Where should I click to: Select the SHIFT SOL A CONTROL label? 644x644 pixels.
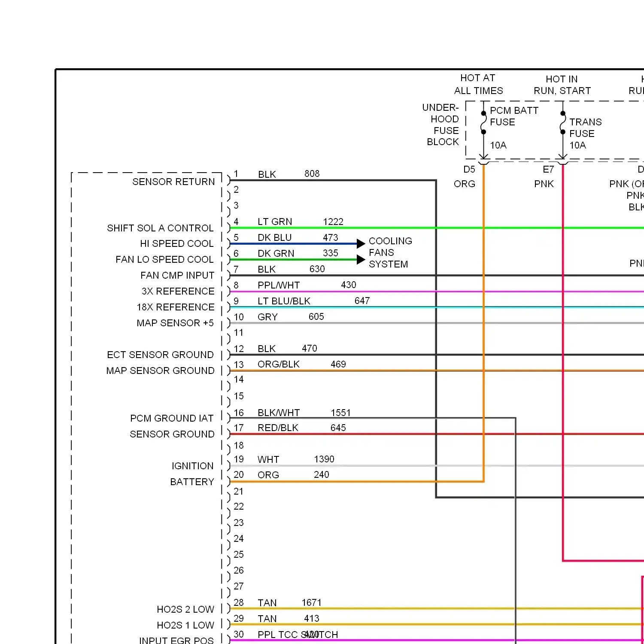160,228
